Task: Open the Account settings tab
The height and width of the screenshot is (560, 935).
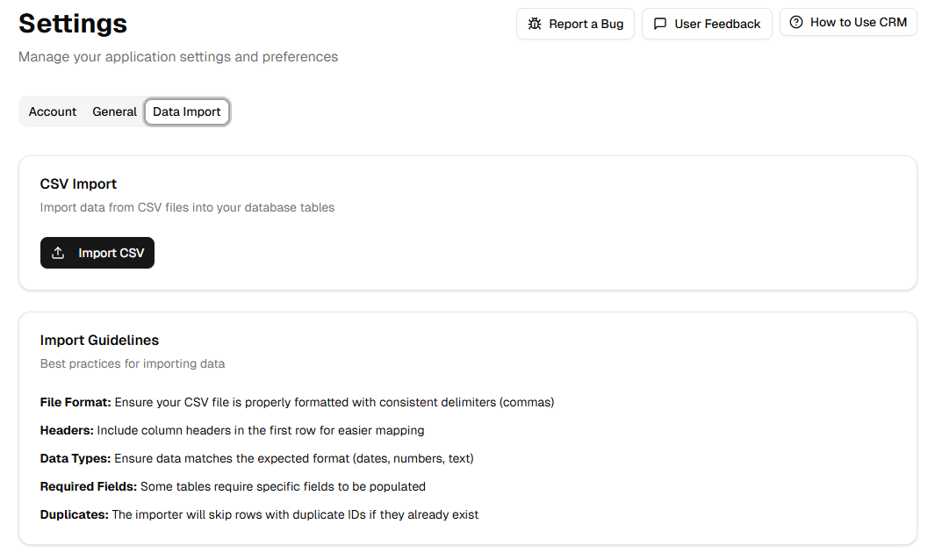Action: click(x=53, y=112)
